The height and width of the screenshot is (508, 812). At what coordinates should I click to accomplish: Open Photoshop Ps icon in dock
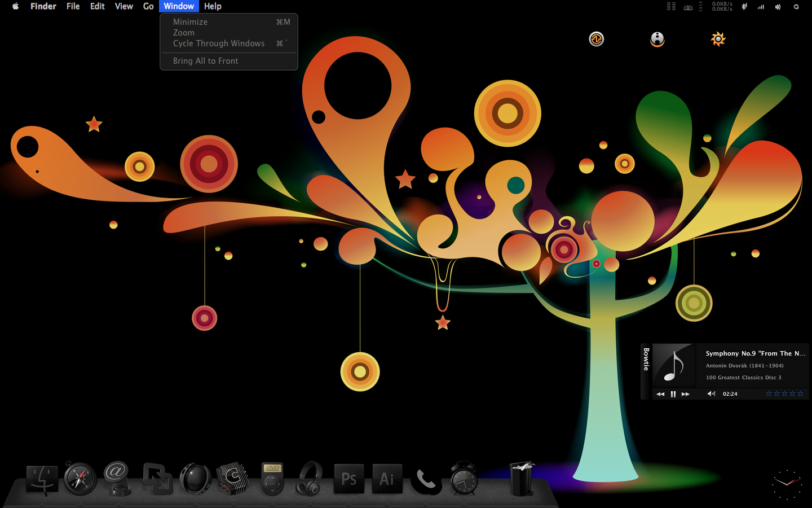coord(349,479)
